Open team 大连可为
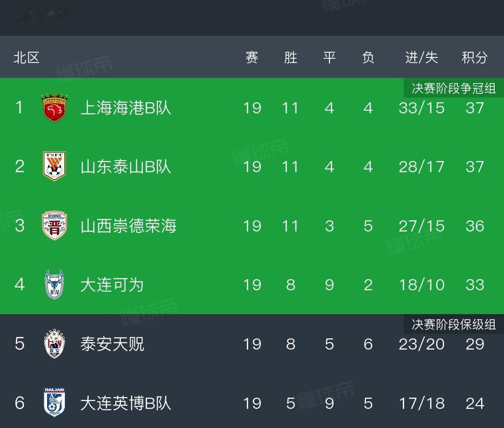This screenshot has height=428, width=504. 112,285
